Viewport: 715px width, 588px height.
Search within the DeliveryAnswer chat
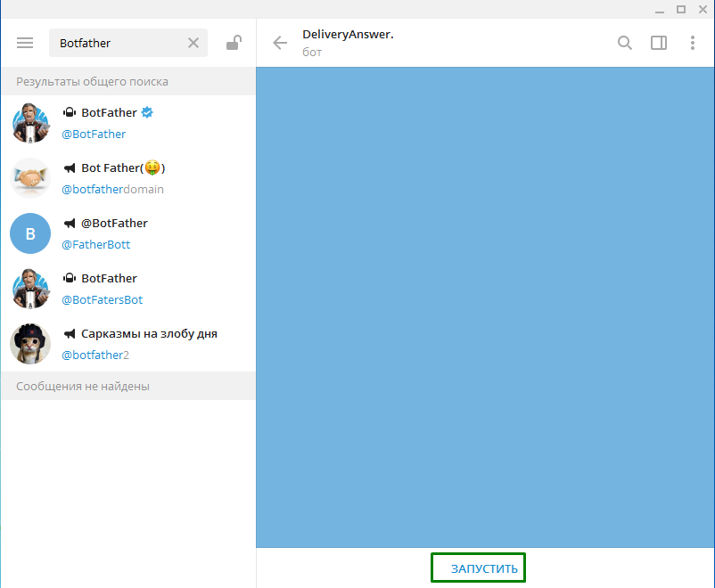[x=625, y=43]
